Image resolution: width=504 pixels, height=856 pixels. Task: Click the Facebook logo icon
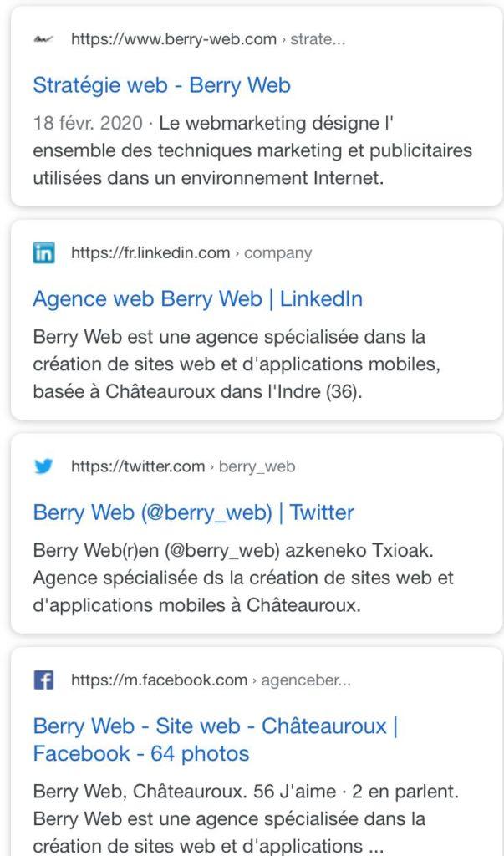pyautogui.click(x=43, y=680)
